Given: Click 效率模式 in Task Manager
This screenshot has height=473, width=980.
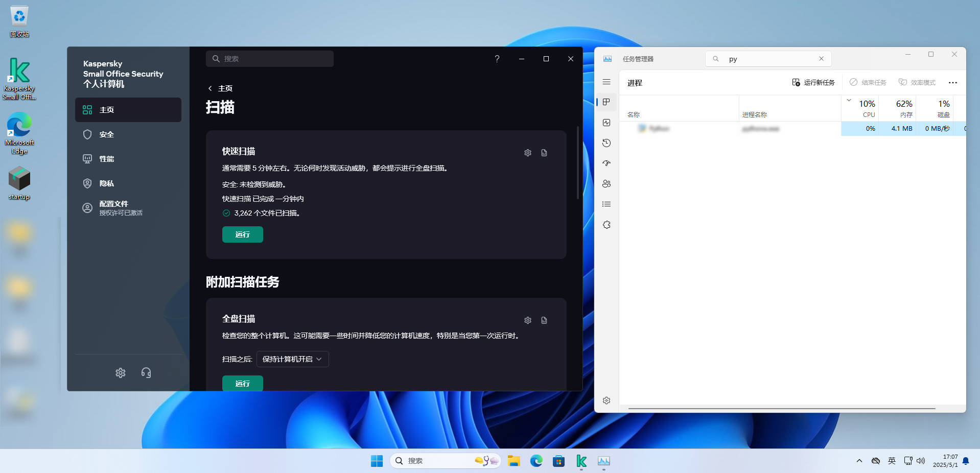Looking at the screenshot, I should pos(917,82).
